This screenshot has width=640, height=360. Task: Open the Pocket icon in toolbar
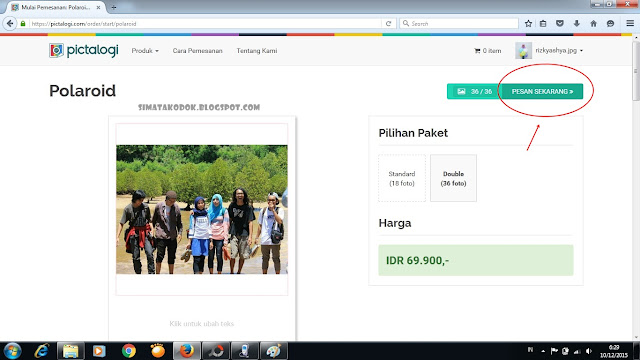coord(560,24)
